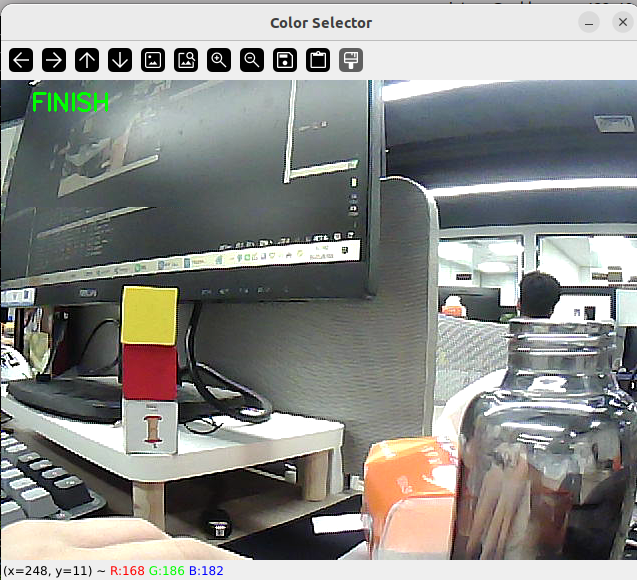Click the left arrow pan button
Screen dimensions: 637x580
21,60
